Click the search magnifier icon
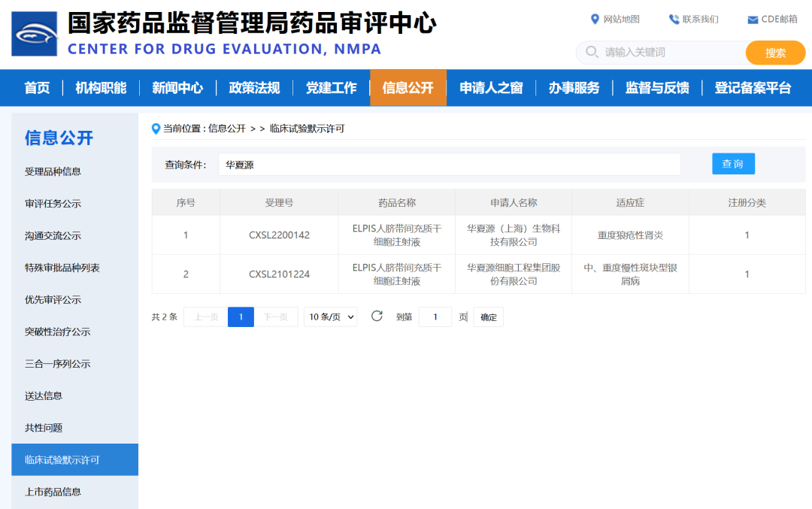The width and height of the screenshot is (812, 509). 592,53
